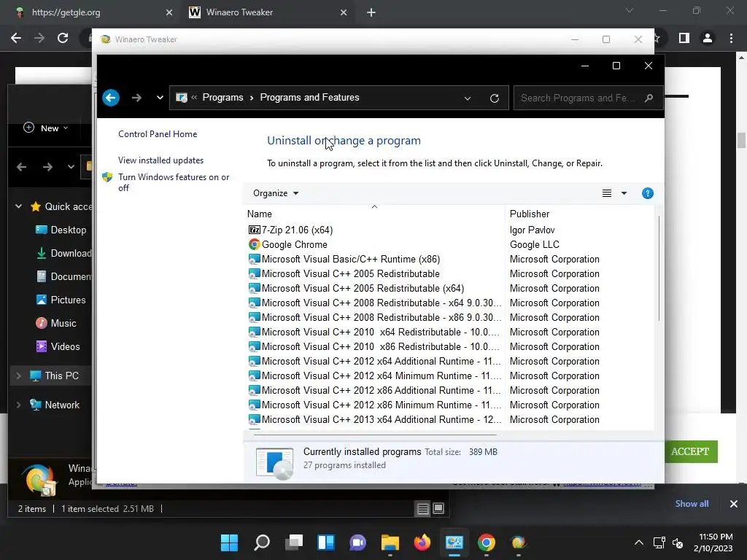The height and width of the screenshot is (560, 747).
Task: Click the horizontal scrollbar under program list
Action: tap(375, 435)
